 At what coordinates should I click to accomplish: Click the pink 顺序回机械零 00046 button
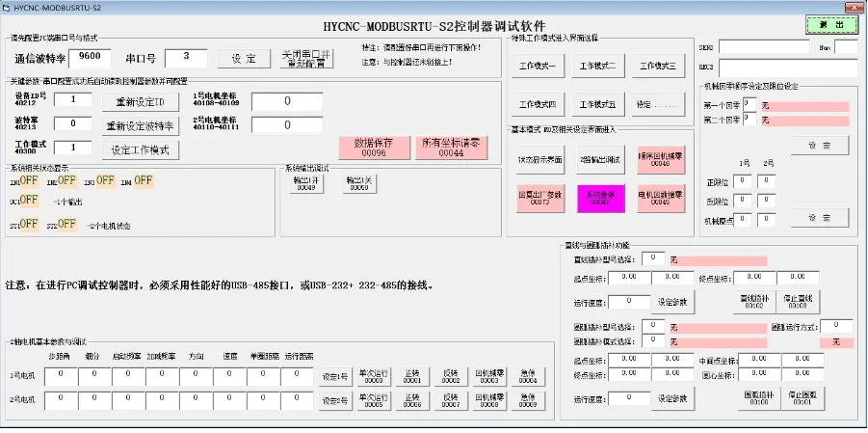[x=661, y=160]
